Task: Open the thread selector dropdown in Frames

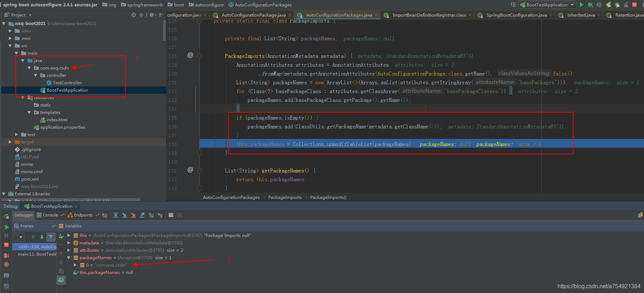Action: [19, 237]
